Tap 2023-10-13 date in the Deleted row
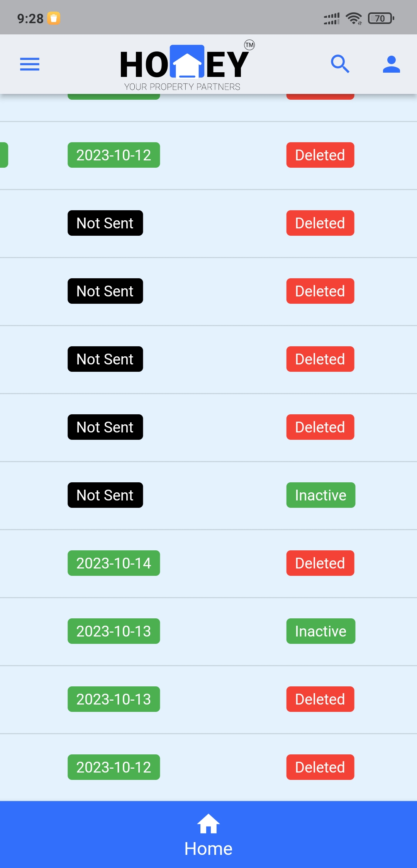The width and height of the screenshot is (417, 868). pyautogui.click(x=114, y=699)
